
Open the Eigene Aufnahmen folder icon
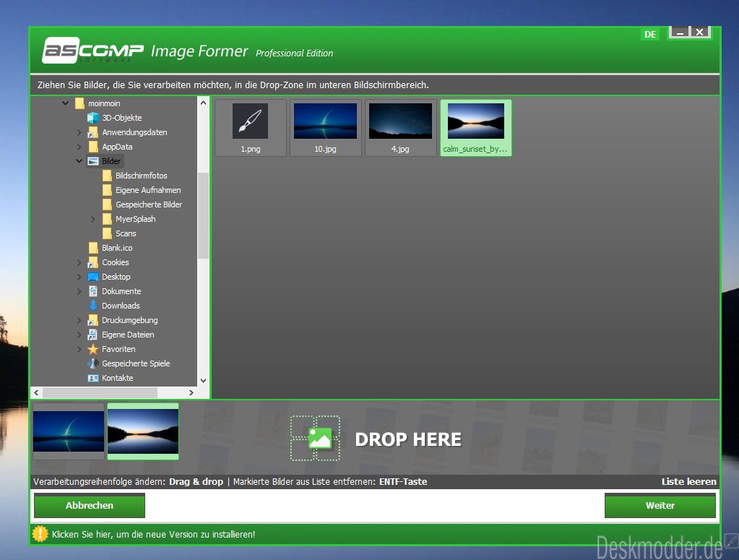107,190
